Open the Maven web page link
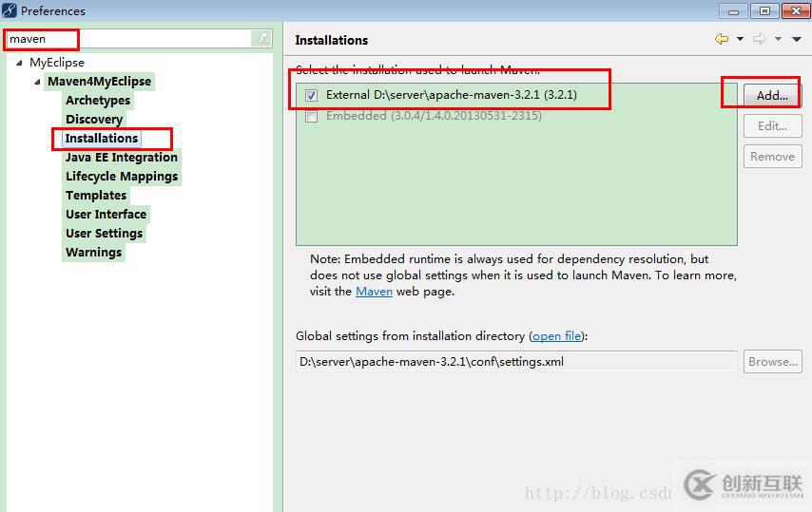Screen dimensions: 812x512 click(x=374, y=292)
